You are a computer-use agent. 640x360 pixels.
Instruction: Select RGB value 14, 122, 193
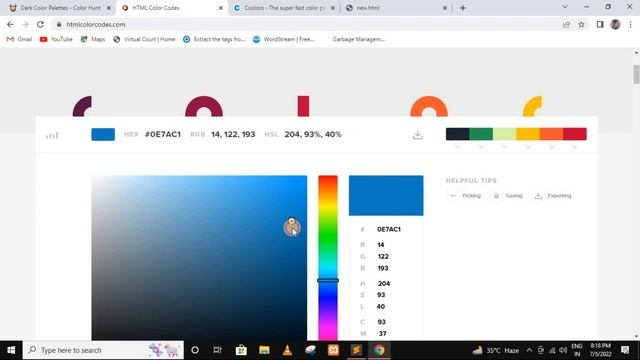coord(233,134)
